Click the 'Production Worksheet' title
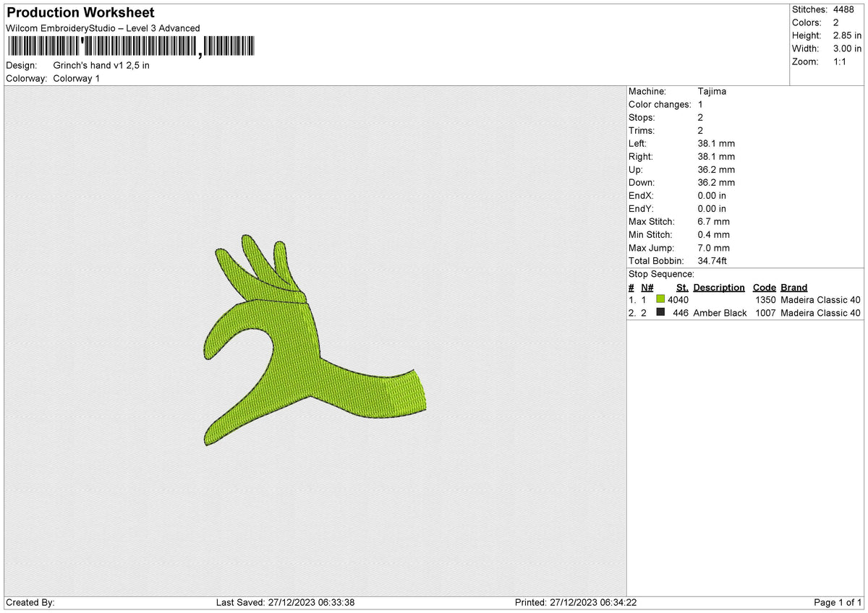The image size is (868, 613). coord(80,13)
